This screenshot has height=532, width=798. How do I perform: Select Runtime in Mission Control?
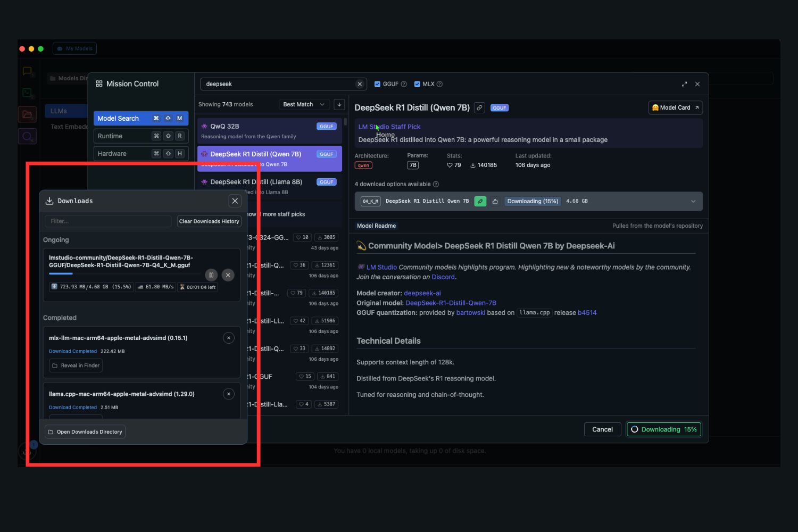point(141,136)
